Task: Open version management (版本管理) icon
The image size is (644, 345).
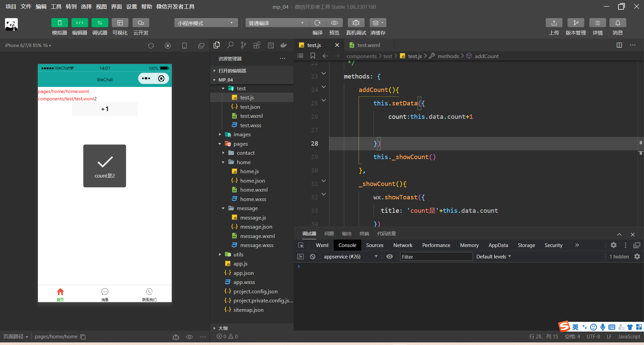Action: click(x=576, y=23)
